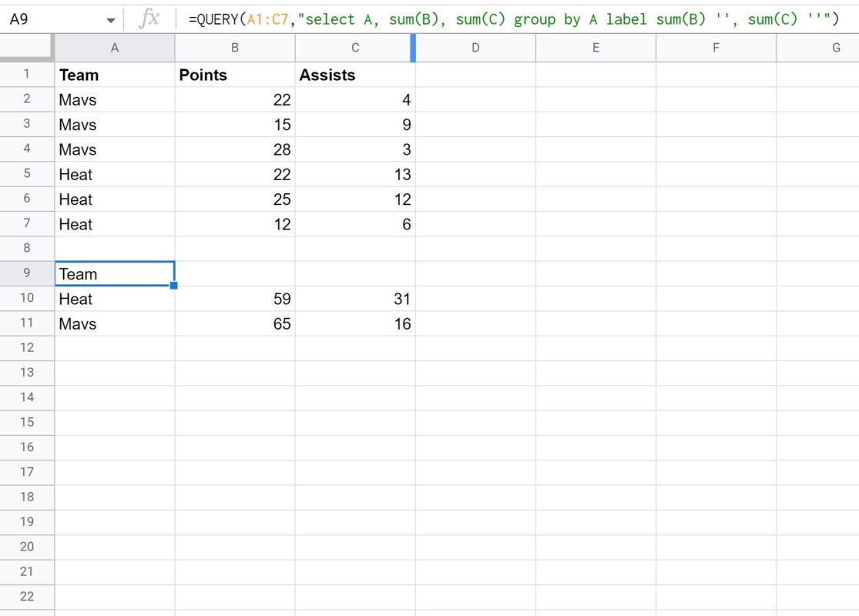Select row header 9

click(27, 274)
